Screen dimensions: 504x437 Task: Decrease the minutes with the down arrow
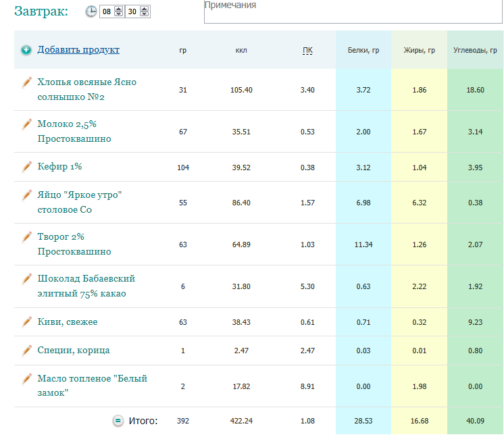pos(145,14)
